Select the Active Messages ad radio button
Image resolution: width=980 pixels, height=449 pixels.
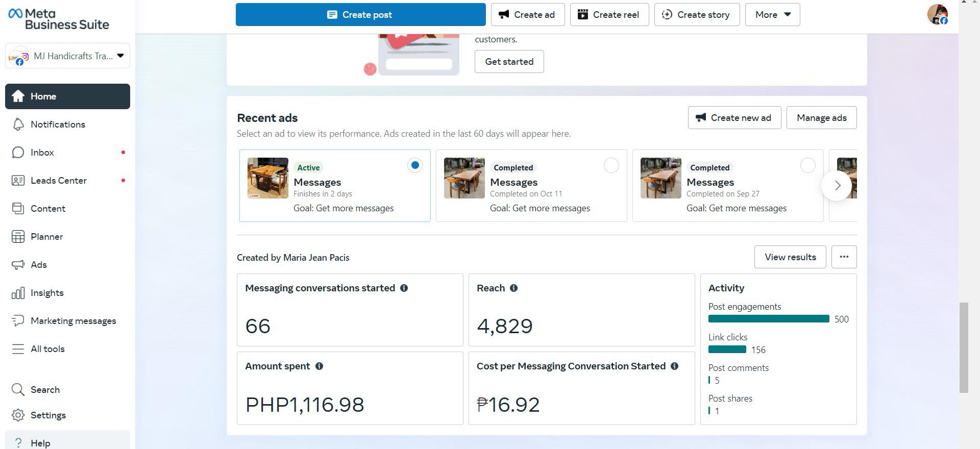415,165
